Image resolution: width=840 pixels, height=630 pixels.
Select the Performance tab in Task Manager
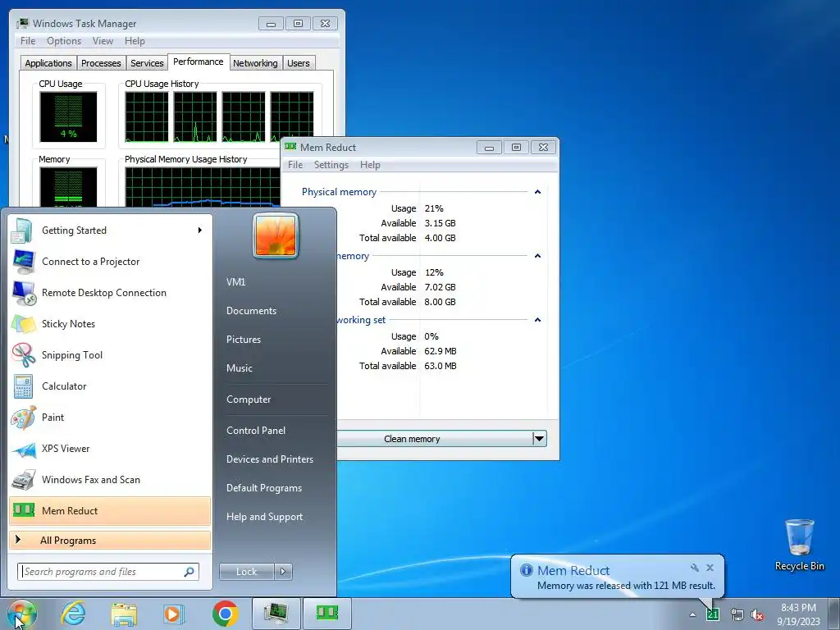pos(199,62)
